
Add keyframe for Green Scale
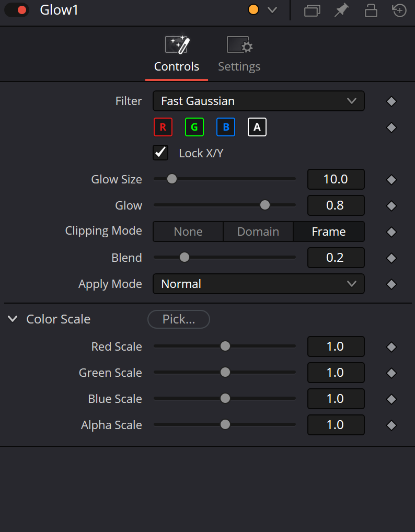[391, 373]
